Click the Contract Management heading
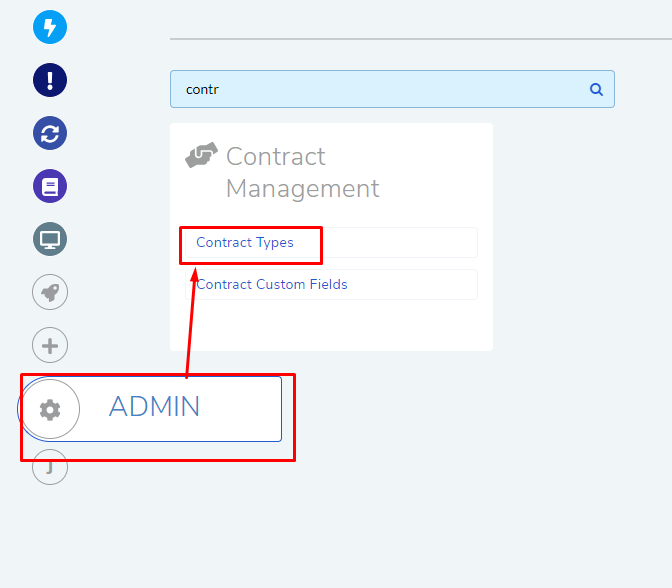 [x=303, y=172]
